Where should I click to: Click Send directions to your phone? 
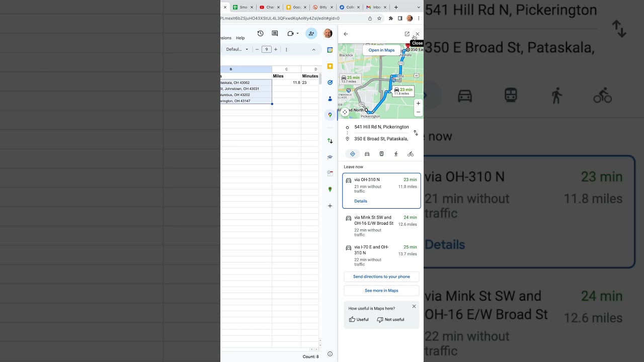click(381, 277)
